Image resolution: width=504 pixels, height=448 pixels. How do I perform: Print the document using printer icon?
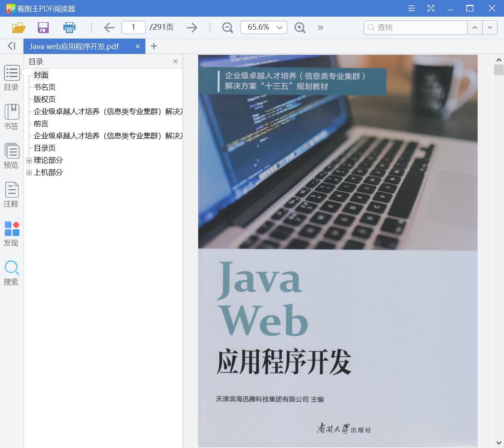[x=69, y=28]
